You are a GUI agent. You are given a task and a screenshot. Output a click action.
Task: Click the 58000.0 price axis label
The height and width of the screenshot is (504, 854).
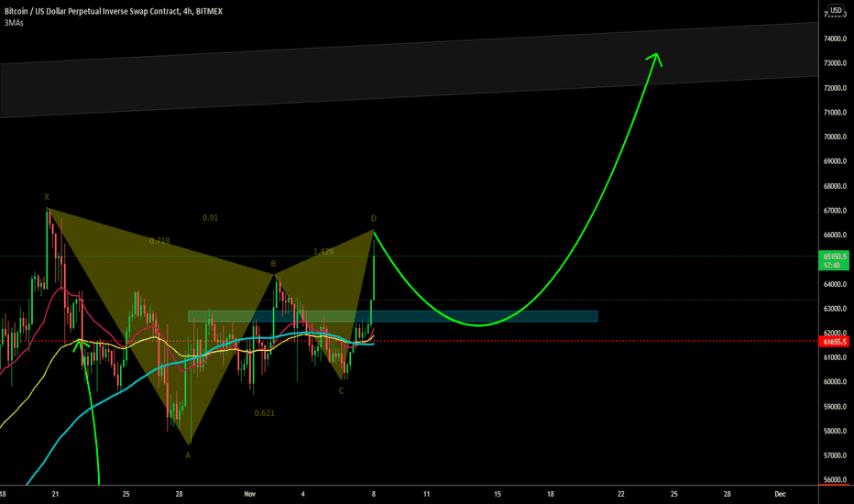(835, 431)
